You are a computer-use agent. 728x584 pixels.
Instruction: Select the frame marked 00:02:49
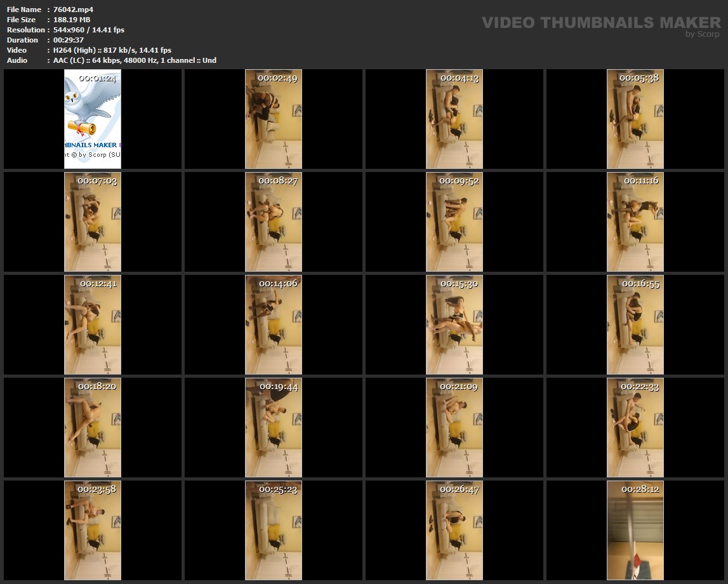pyautogui.click(x=274, y=119)
